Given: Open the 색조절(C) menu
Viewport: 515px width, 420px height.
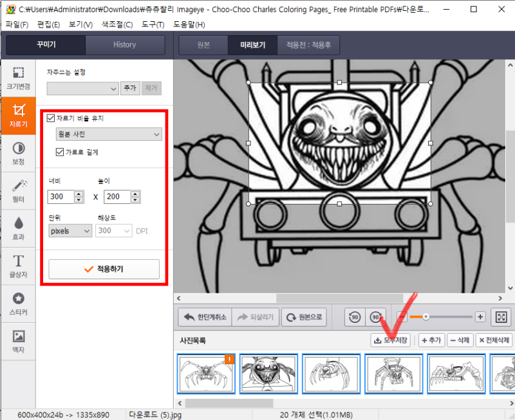Looking at the screenshot, I should [117, 24].
